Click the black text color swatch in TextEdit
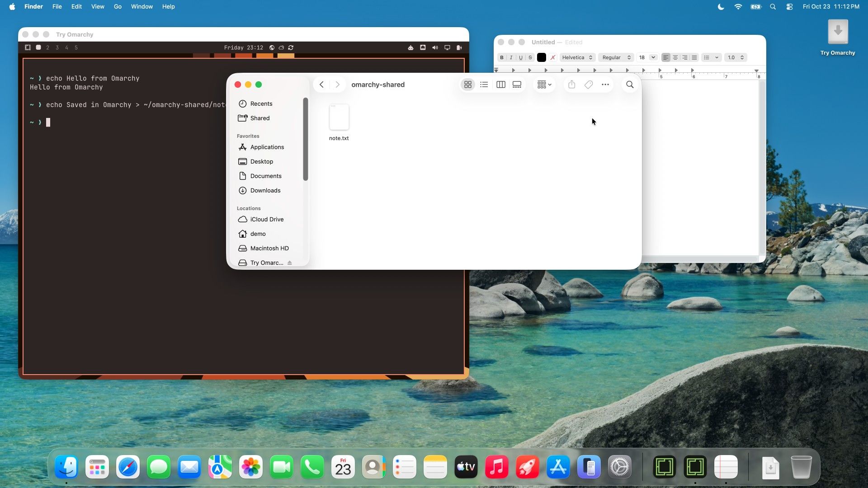Image resolution: width=868 pixels, height=488 pixels. click(541, 57)
